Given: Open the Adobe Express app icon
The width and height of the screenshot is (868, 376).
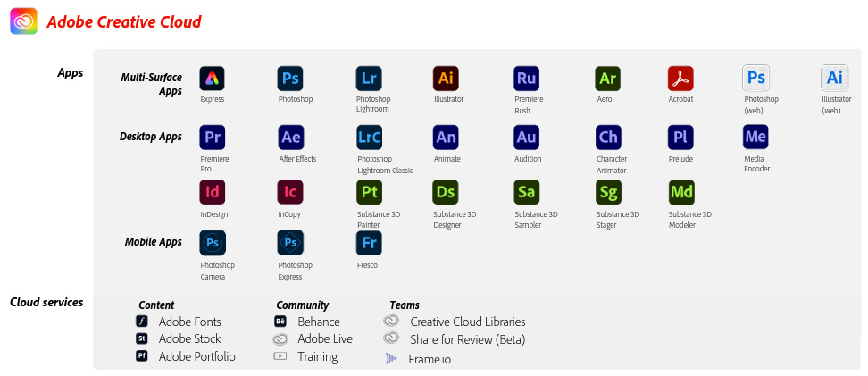Looking at the screenshot, I should pyautogui.click(x=212, y=79).
